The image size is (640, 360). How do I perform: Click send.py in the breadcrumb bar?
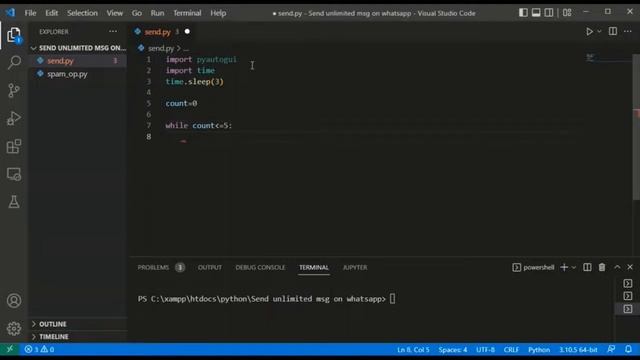[161, 48]
